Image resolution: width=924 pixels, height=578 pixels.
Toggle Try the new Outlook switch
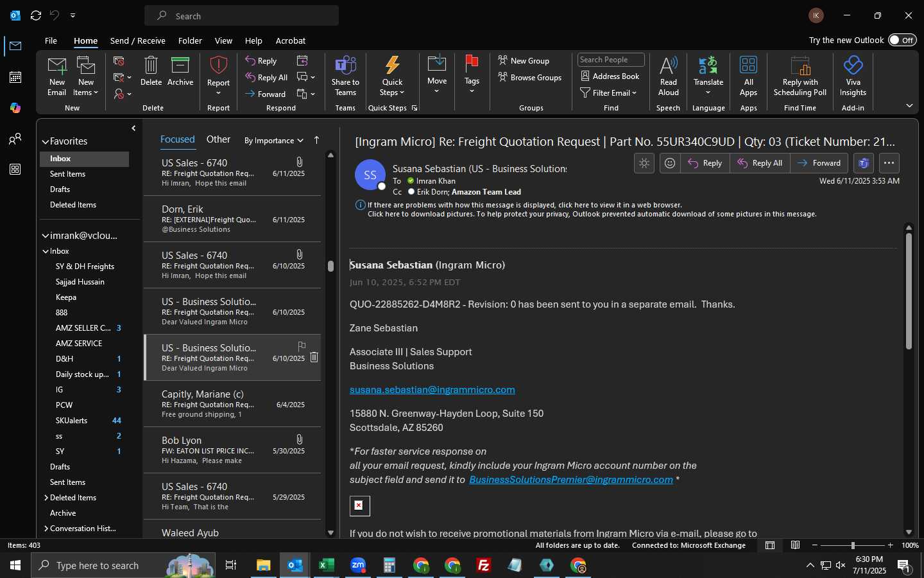[x=902, y=40]
